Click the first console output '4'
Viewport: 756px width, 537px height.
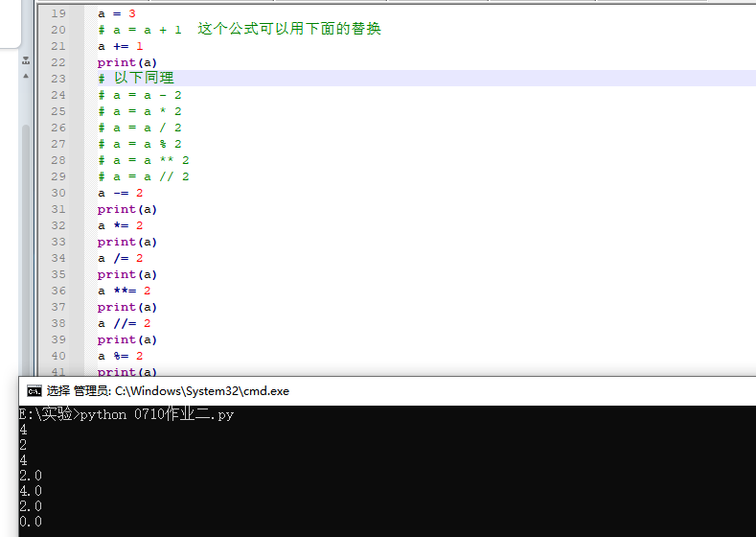pyautogui.click(x=23, y=430)
